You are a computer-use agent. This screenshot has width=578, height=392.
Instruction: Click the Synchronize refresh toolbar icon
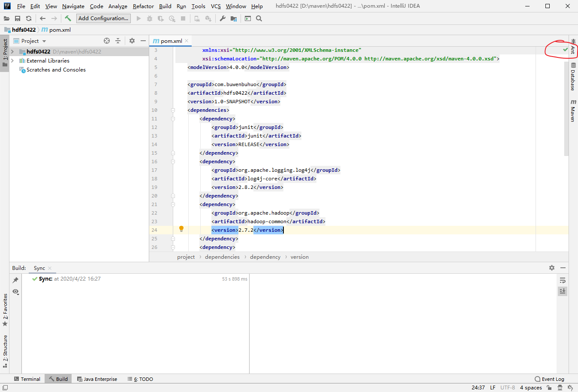click(x=29, y=18)
